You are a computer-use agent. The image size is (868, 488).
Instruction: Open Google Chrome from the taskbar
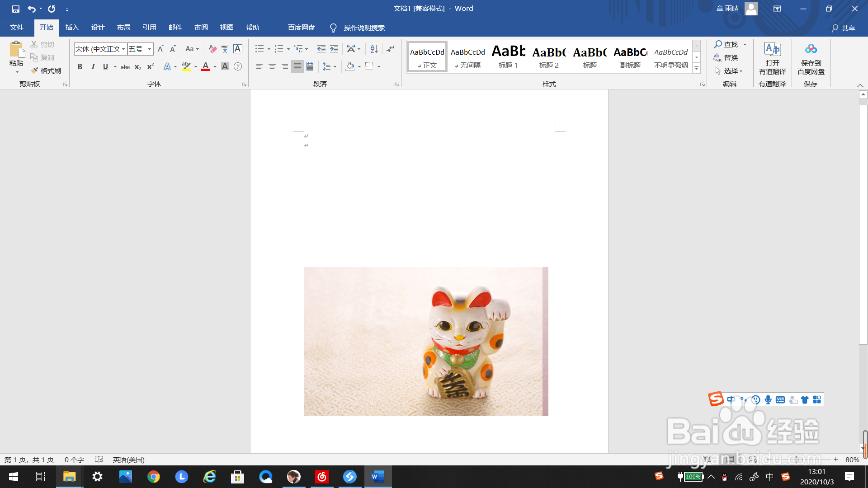[153, 477]
